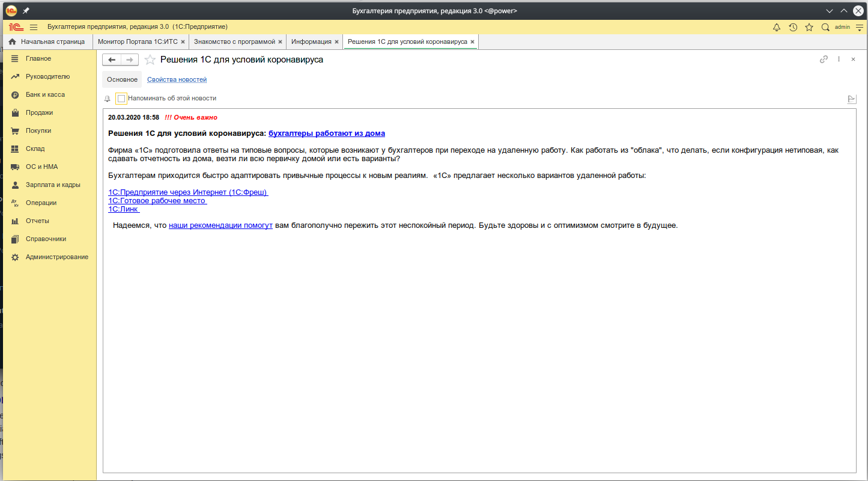The width and height of the screenshot is (868, 481).
Task: Open the history clock icon
Action: [x=793, y=27]
